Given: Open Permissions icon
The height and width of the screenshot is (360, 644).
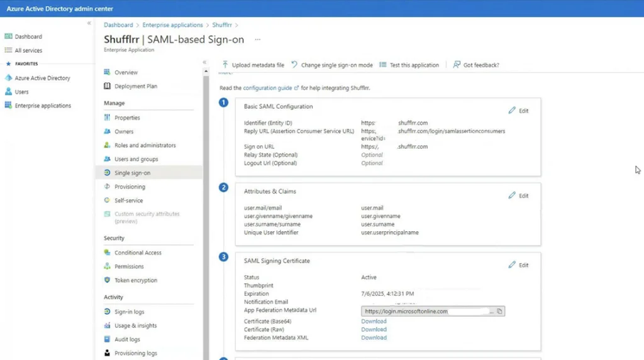Looking at the screenshot, I should (107, 266).
